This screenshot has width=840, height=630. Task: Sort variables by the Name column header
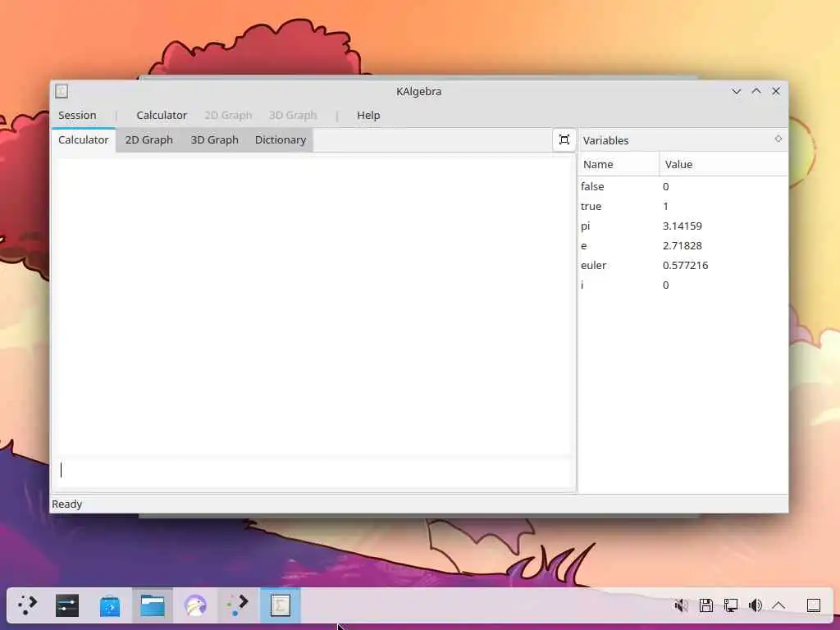pos(619,164)
